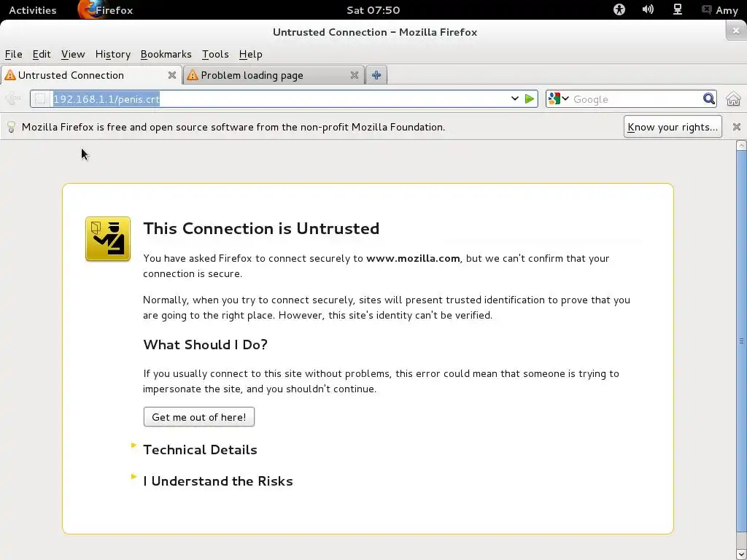The image size is (747, 560).
Task: Click Know your rights... button
Action: coord(673,127)
